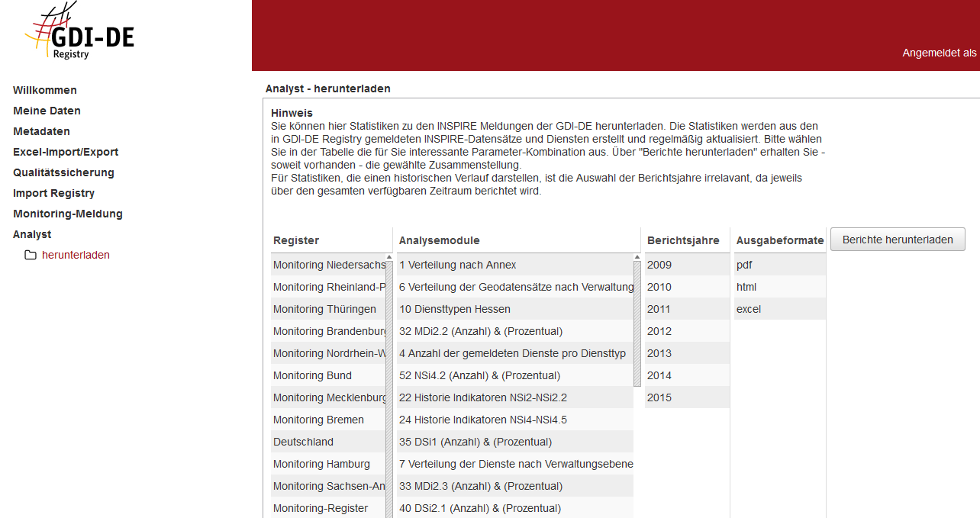Select Qualitätssicherung in the sidebar
Viewport: 980px width, 518px height.
[63, 172]
